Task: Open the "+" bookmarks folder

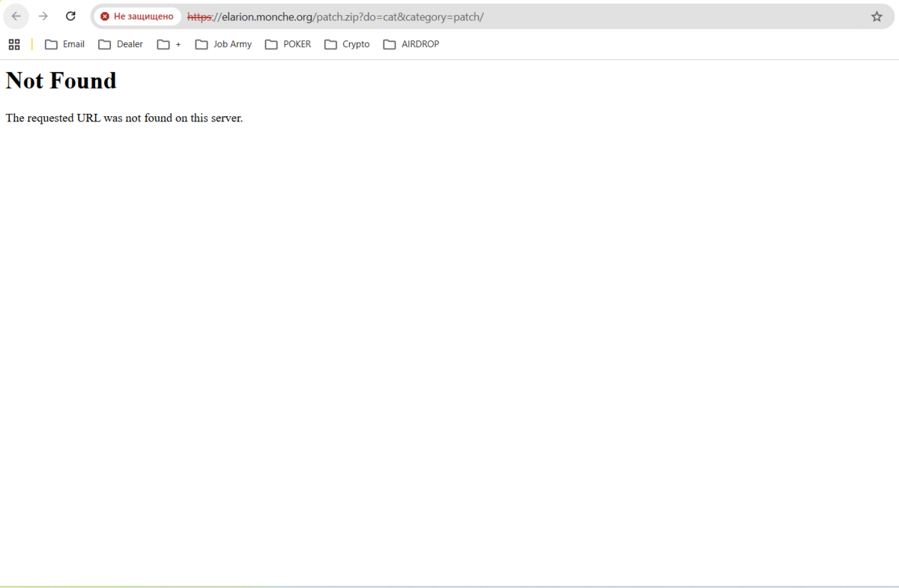Action: pyautogui.click(x=169, y=44)
